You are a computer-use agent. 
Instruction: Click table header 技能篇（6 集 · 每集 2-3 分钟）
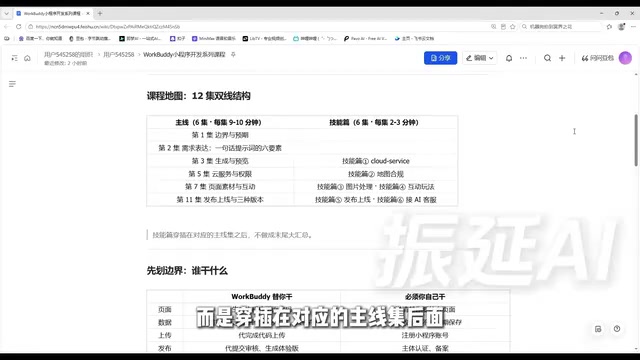(x=374, y=122)
